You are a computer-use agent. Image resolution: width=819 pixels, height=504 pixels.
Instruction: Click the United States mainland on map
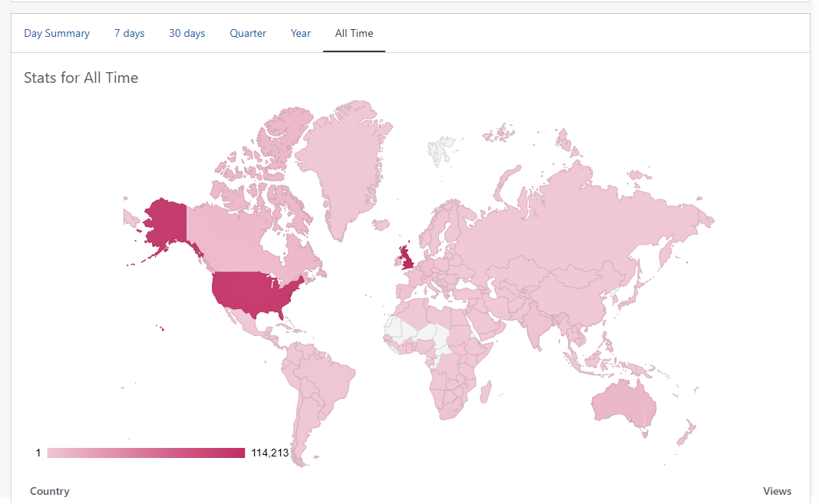[253, 292]
